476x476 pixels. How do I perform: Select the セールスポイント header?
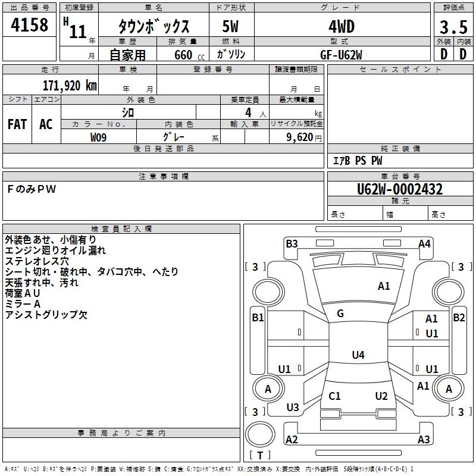[400, 69]
